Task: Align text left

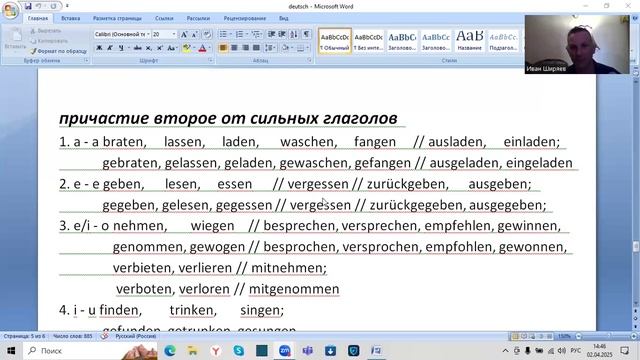Action: [223, 48]
